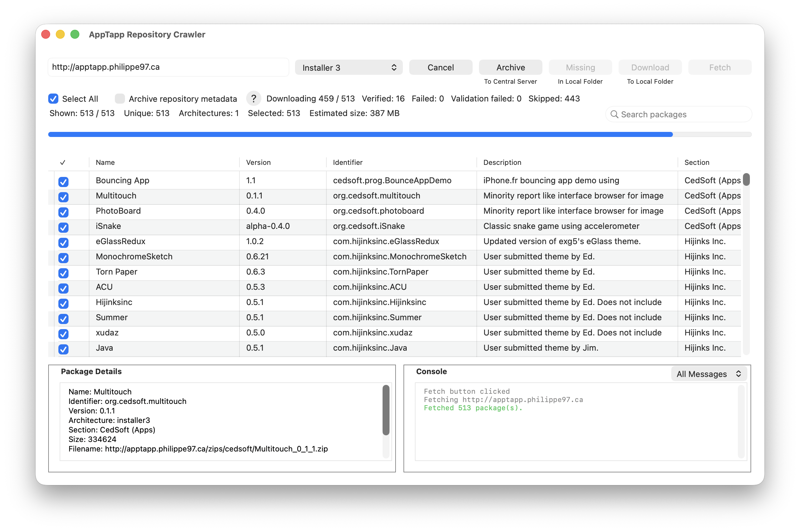Screen dimensions: 800x532
Task: Uncheck the Torn Paper row checkbox
Action: (x=63, y=274)
